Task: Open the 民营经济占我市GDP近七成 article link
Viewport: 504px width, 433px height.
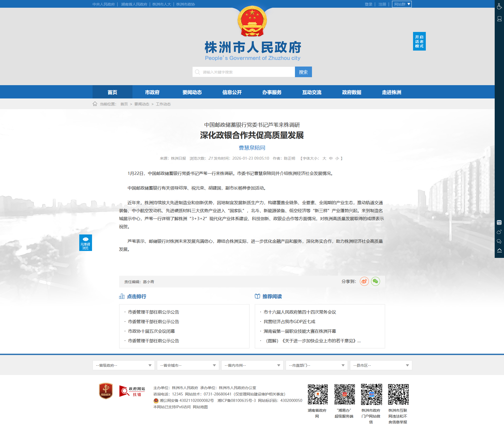Action: click(289, 322)
